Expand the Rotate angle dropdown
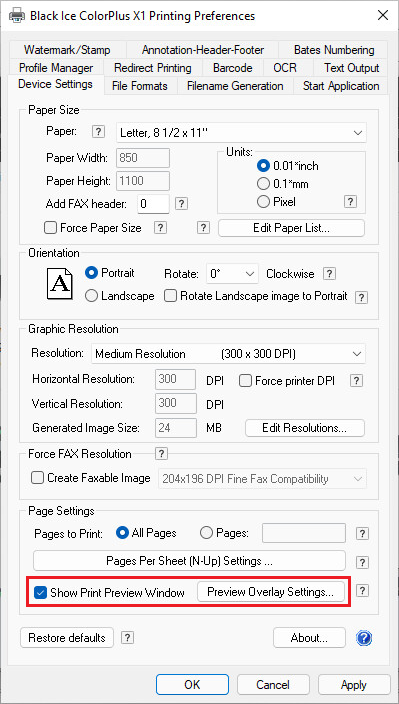The image size is (399, 704). click(x=232, y=274)
